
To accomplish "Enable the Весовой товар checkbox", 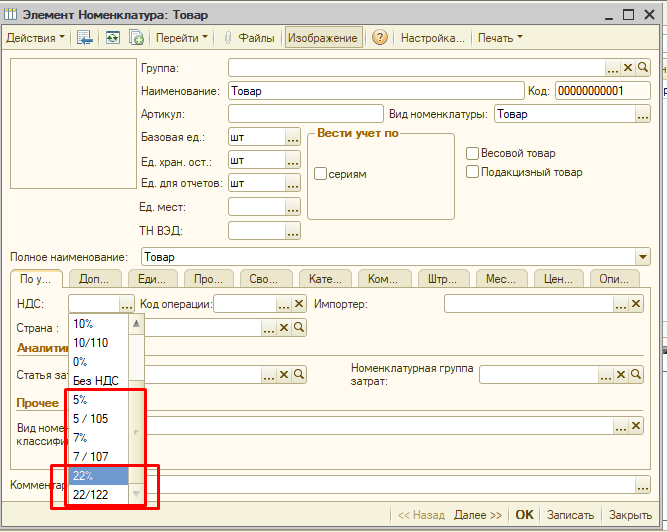I will 473,153.
